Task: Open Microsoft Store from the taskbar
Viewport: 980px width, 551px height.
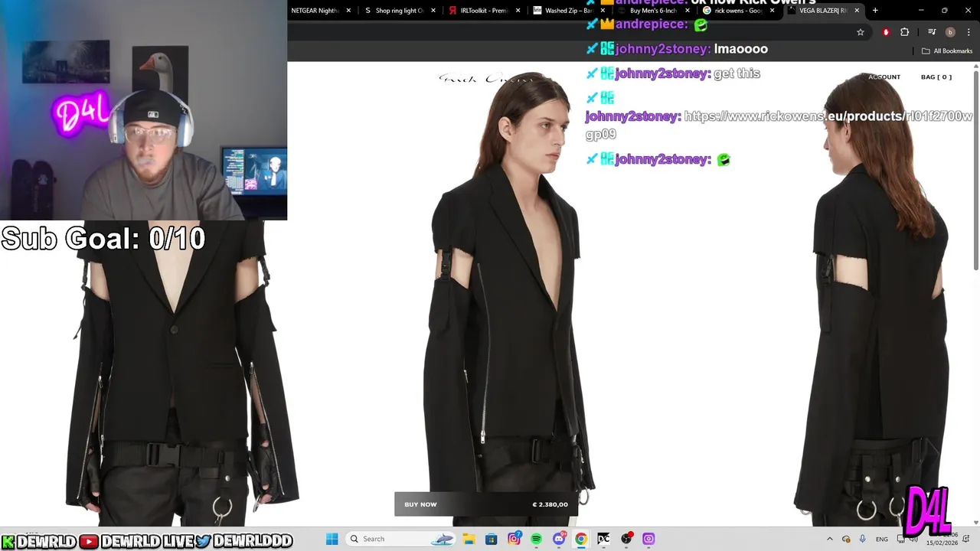Action: tap(492, 539)
